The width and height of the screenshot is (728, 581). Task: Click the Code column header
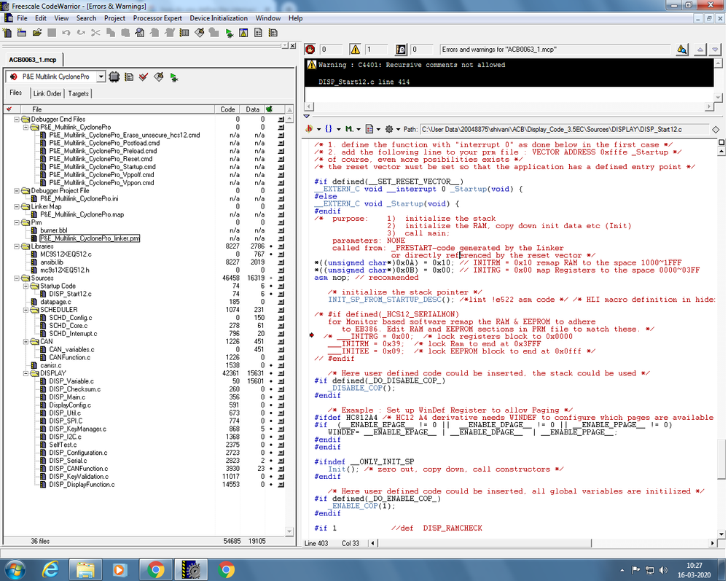click(x=227, y=109)
